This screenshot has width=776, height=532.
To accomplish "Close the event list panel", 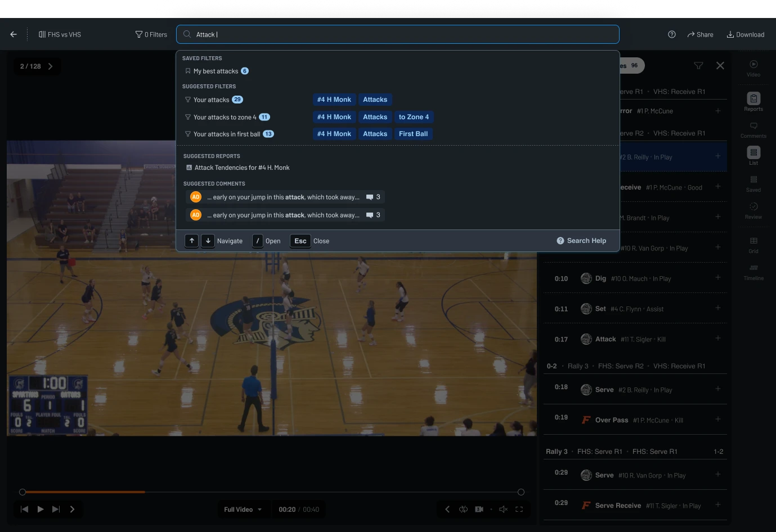I will point(720,66).
